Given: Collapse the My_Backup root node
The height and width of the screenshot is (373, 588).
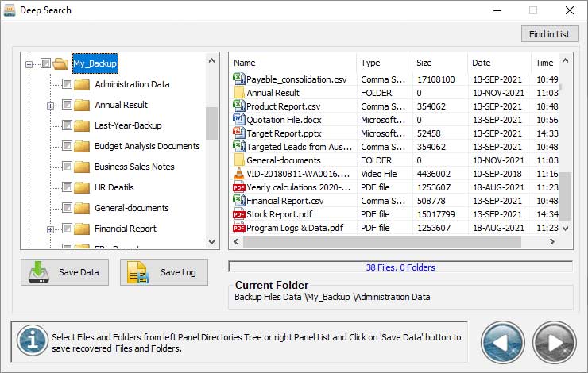Looking at the screenshot, I should point(30,63).
